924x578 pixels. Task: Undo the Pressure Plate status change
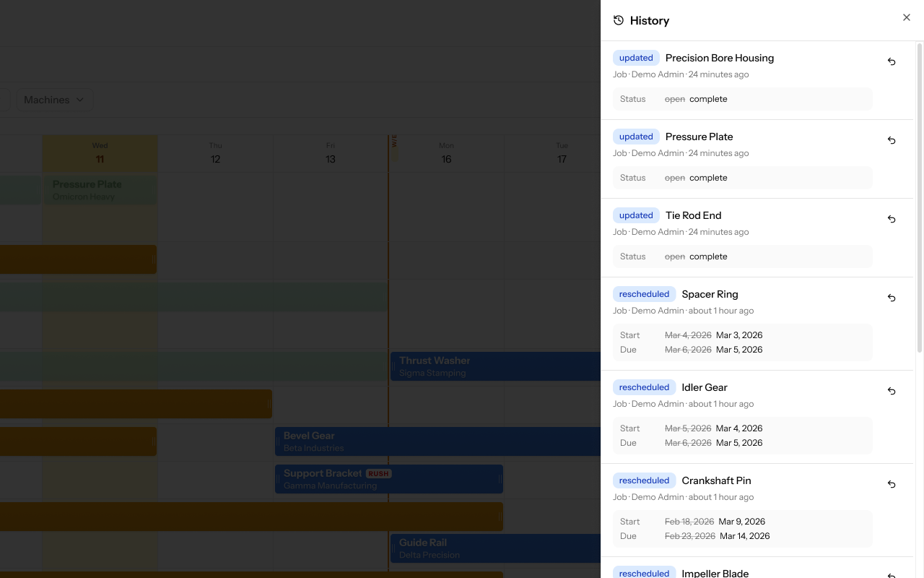point(892,141)
